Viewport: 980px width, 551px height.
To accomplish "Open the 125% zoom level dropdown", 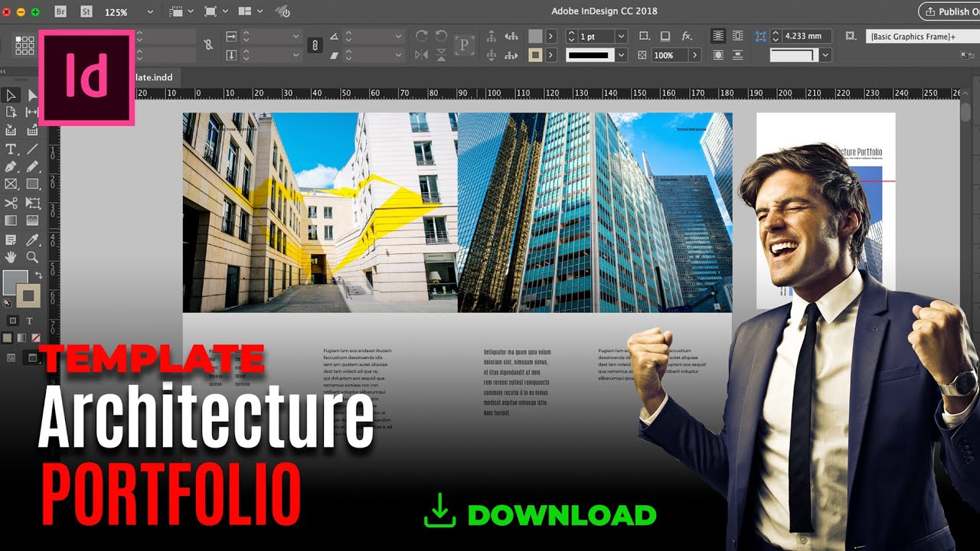I will [150, 12].
